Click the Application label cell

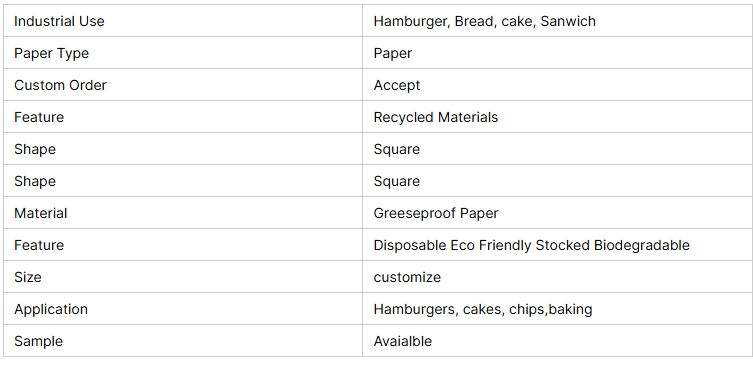[182, 309]
